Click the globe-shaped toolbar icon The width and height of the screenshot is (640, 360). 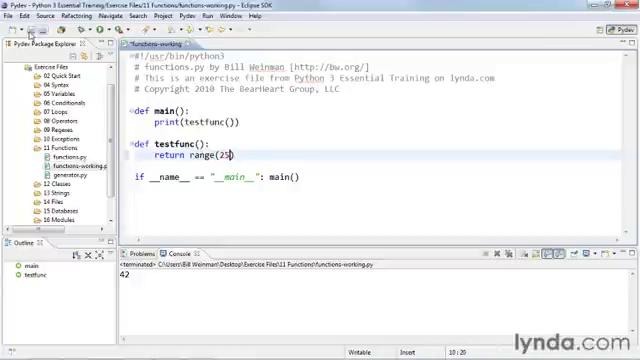click(x=61, y=29)
